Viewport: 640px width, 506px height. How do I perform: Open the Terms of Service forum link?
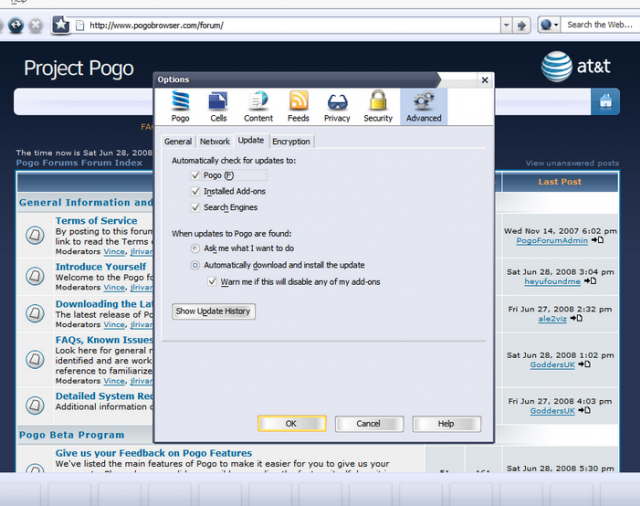(96, 220)
